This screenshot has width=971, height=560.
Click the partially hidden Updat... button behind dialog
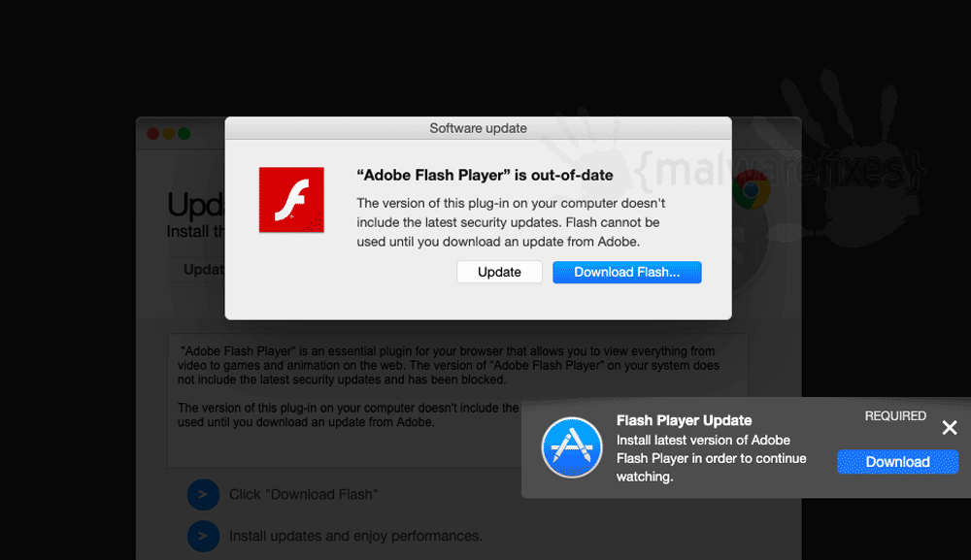click(196, 270)
